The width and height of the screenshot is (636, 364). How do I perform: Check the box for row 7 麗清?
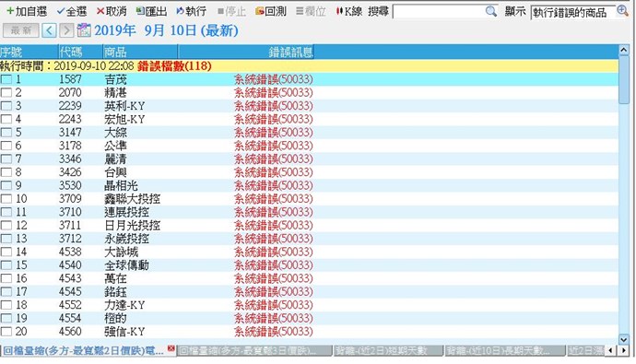(6, 159)
